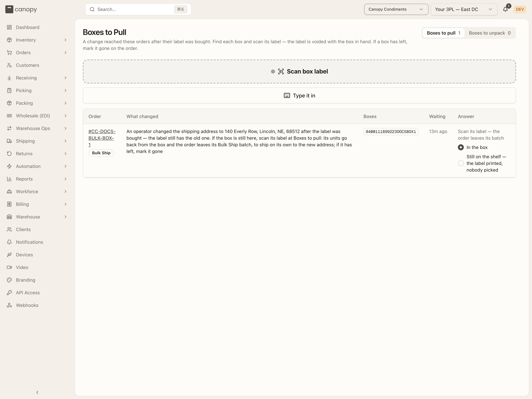Image resolution: width=532 pixels, height=399 pixels.
Task: Open the notifications bell icon
Action: [505, 9]
